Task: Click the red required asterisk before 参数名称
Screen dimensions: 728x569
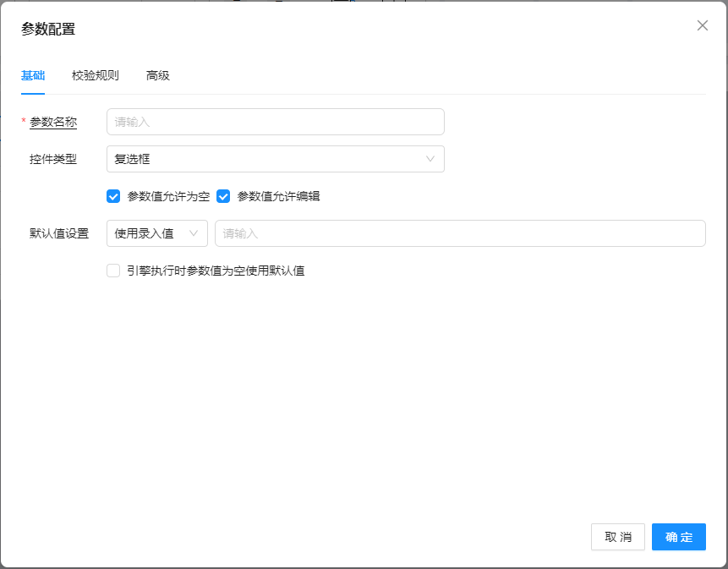Action: click(24, 123)
